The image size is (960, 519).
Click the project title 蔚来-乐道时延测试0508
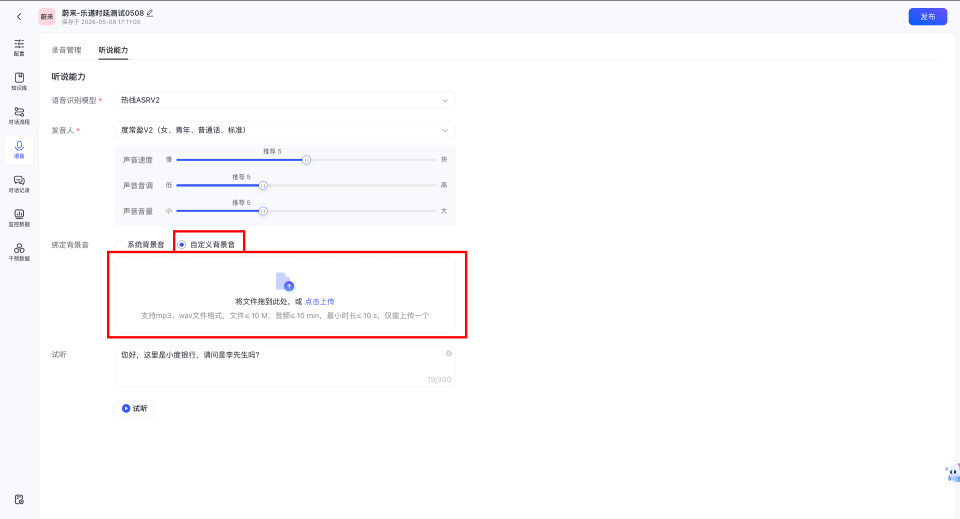pos(103,13)
